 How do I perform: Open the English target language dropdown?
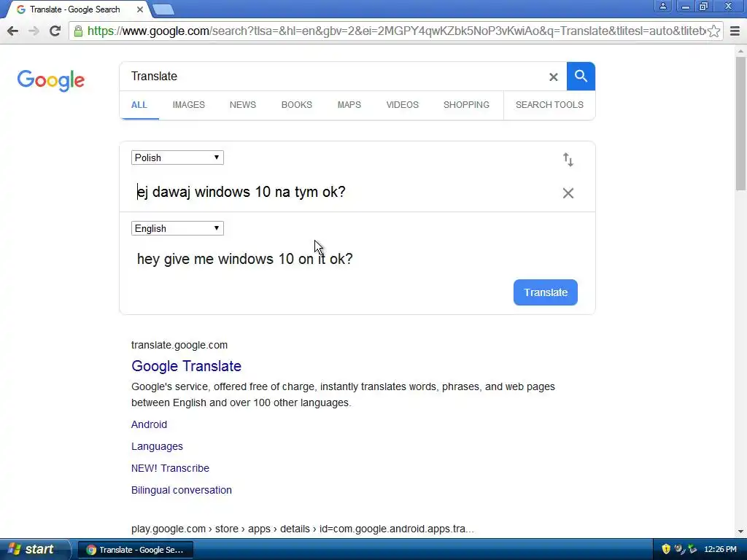pos(177,228)
